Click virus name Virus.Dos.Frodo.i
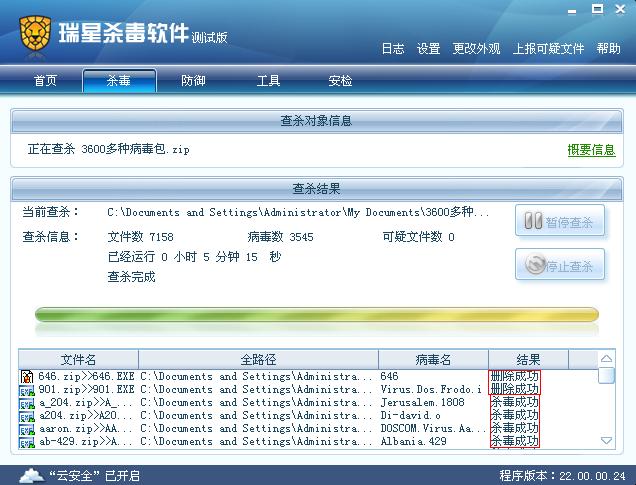 (431, 390)
